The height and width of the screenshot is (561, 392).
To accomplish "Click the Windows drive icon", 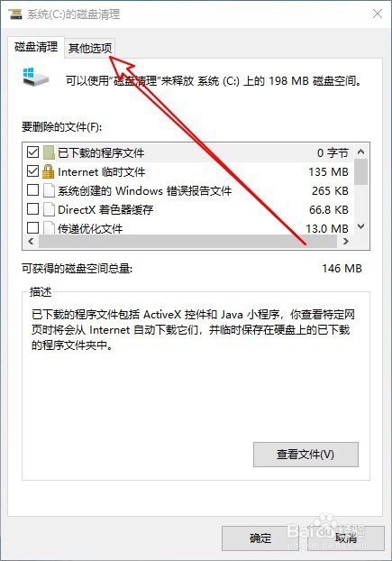I will click(x=36, y=77).
